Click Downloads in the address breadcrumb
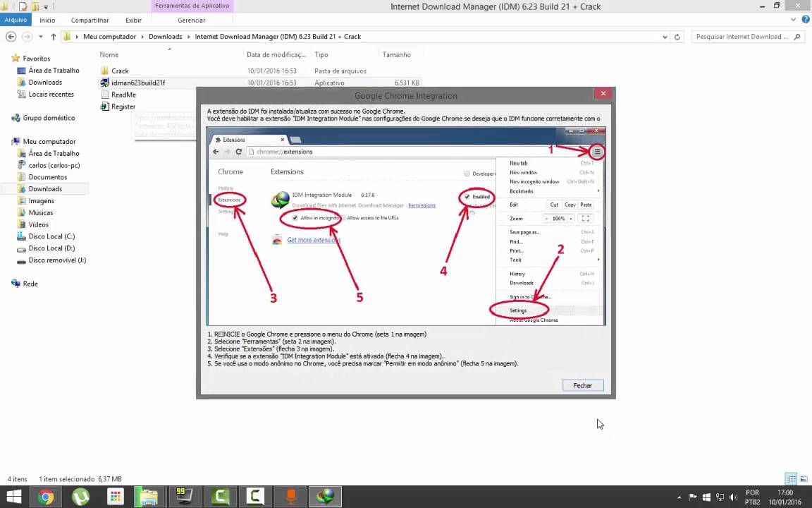812x508 pixels. tap(165, 37)
